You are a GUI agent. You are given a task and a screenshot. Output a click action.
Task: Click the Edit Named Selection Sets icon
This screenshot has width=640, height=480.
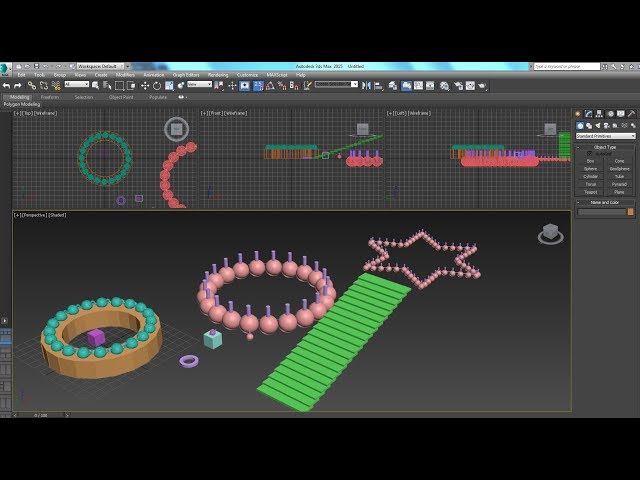pyautogui.click(x=307, y=86)
